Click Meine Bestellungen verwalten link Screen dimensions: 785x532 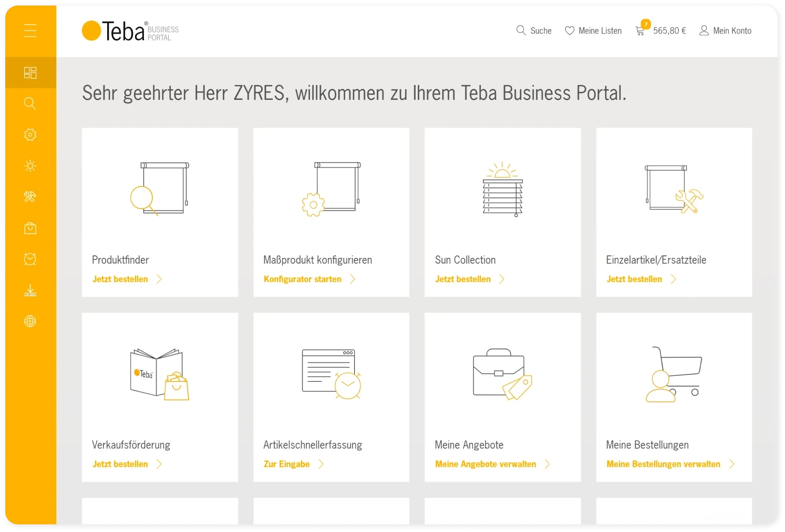(x=663, y=464)
